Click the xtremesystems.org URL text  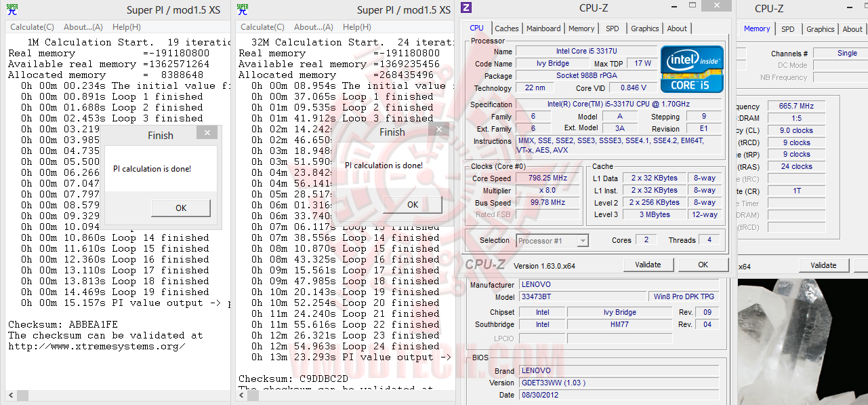(x=97, y=346)
